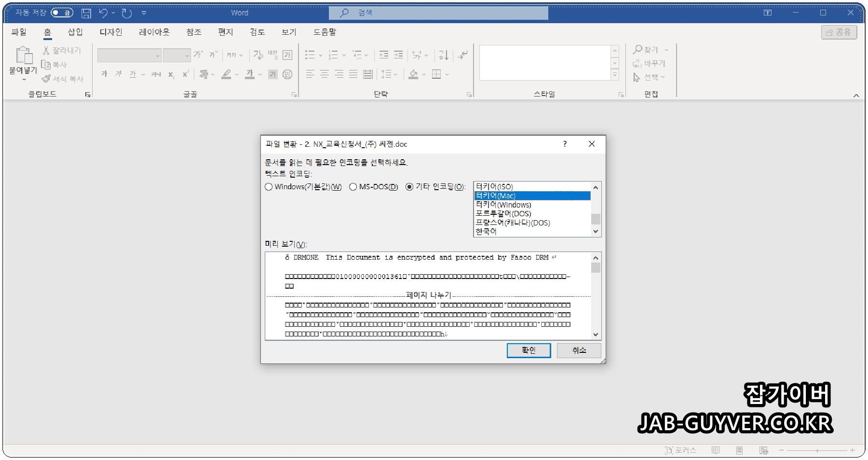Open the Clipboard group dialog launcher
The image size is (868, 460).
tap(88, 95)
